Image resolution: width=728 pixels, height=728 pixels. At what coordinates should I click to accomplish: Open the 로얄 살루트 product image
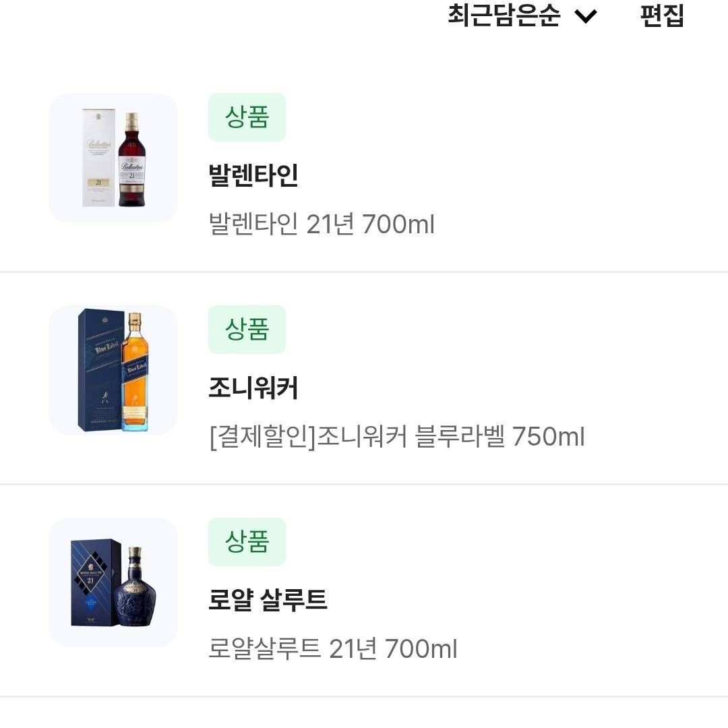(x=113, y=582)
